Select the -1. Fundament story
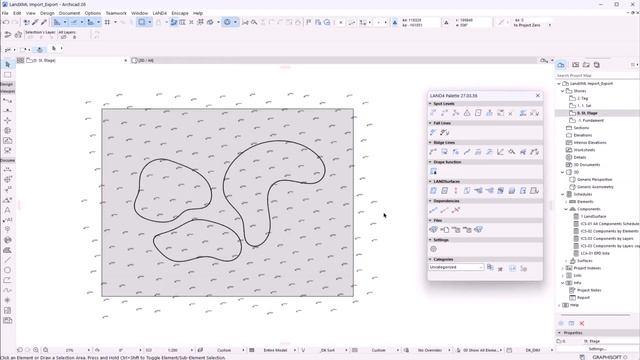640x360 pixels. [591, 120]
